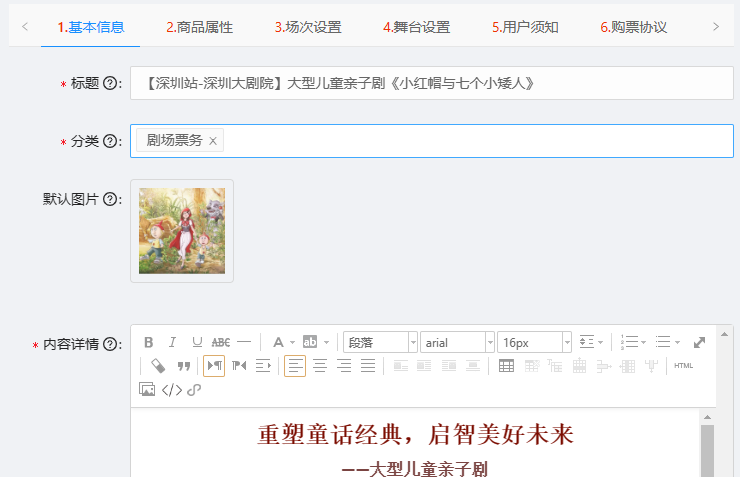Apply strikethrough (ABC) formatting

(x=220, y=342)
